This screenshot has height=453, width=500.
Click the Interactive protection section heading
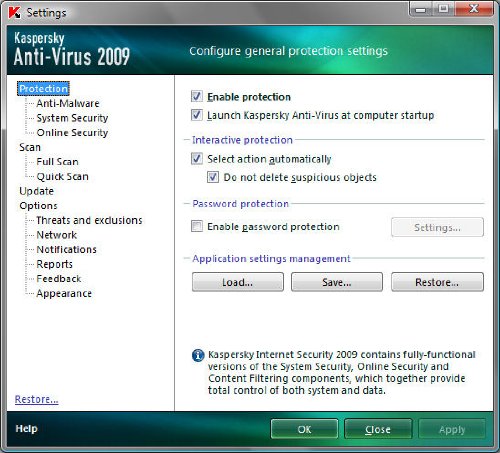[242, 140]
